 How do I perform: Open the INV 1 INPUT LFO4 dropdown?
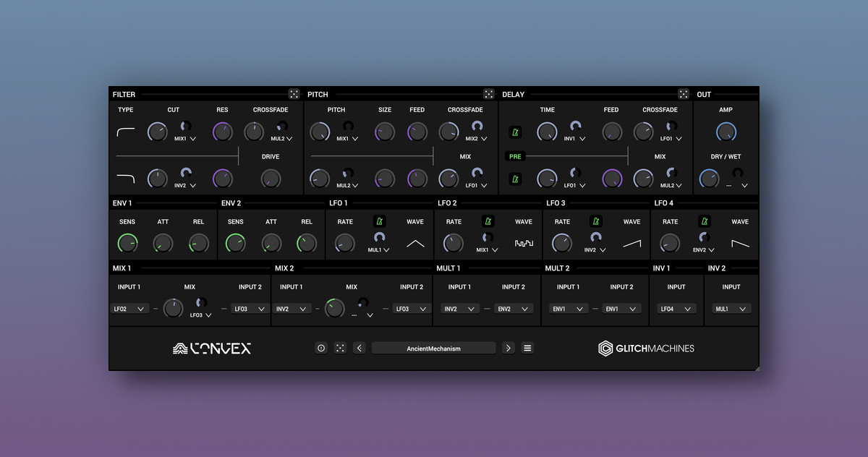(676, 309)
